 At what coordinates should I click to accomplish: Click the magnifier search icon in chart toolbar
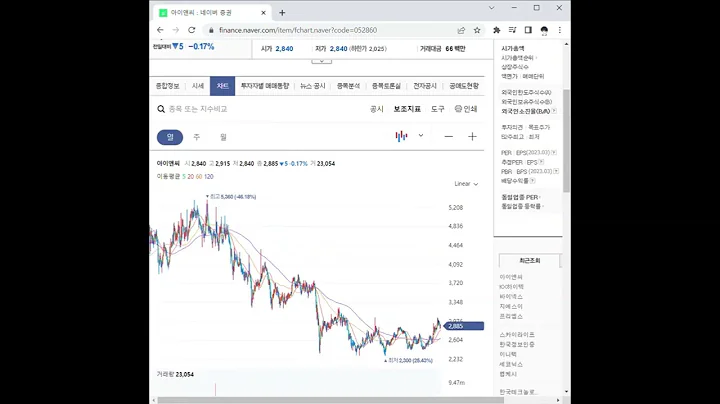161,109
